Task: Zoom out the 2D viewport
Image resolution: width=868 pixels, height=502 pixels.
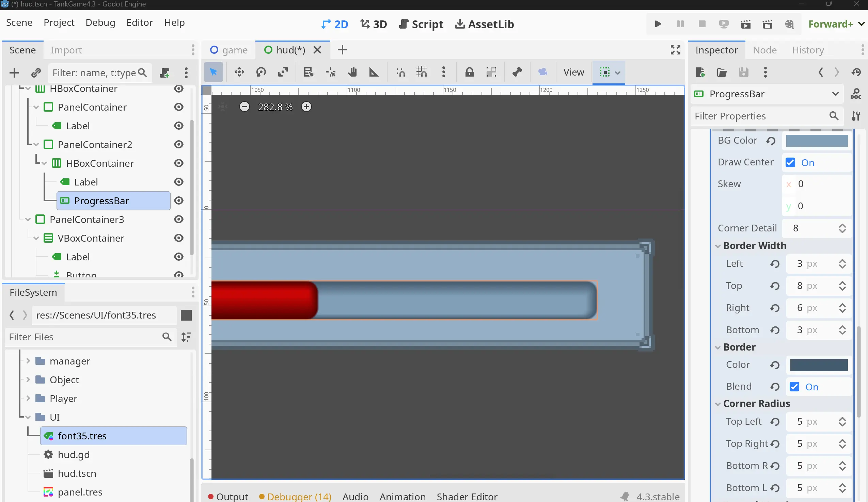Action: pos(244,107)
